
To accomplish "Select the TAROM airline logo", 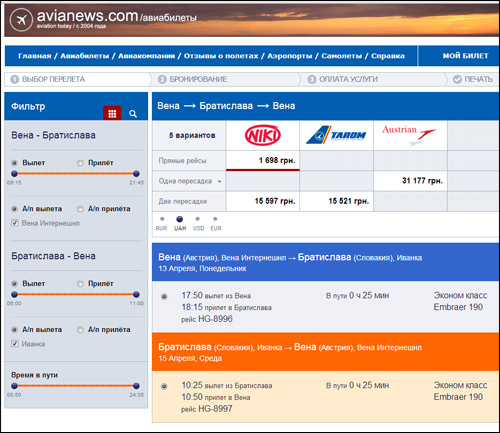I will [x=336, y=135].
